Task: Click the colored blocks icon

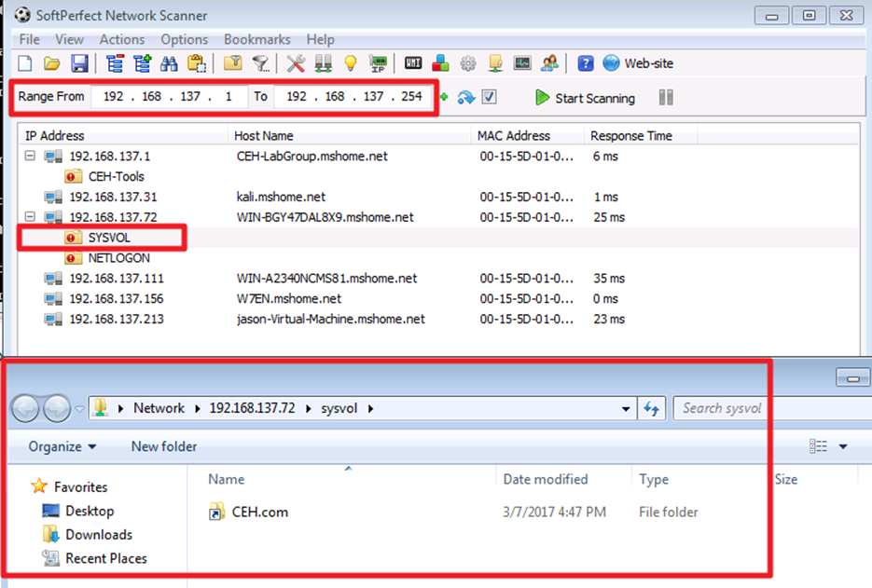Action: tap(440, 62)
